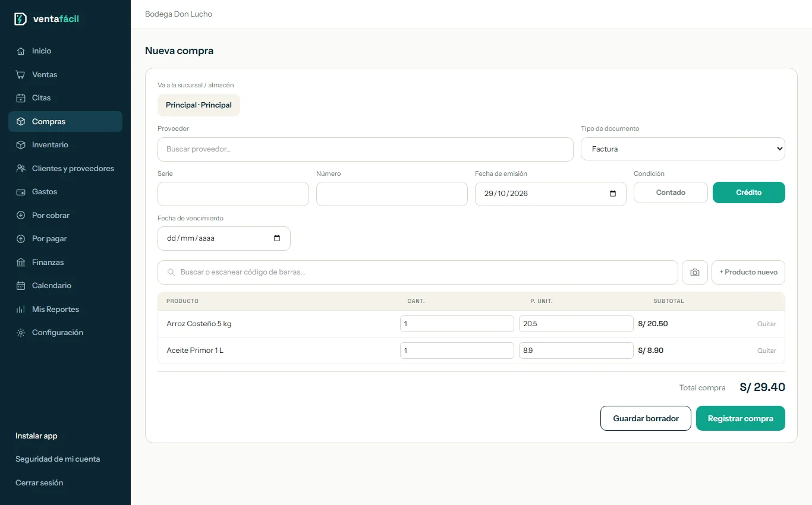Click the Clientes y proveedores people icon
812x505 pixels.
click(21, 169)
